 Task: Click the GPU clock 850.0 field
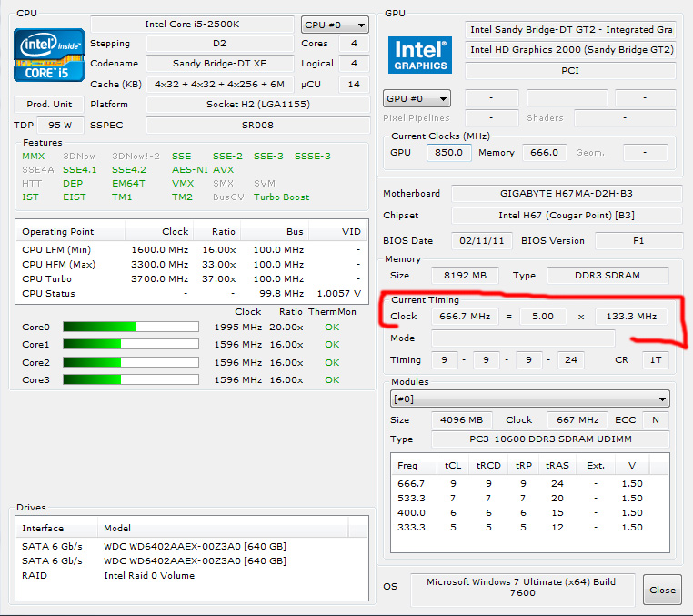448,153
